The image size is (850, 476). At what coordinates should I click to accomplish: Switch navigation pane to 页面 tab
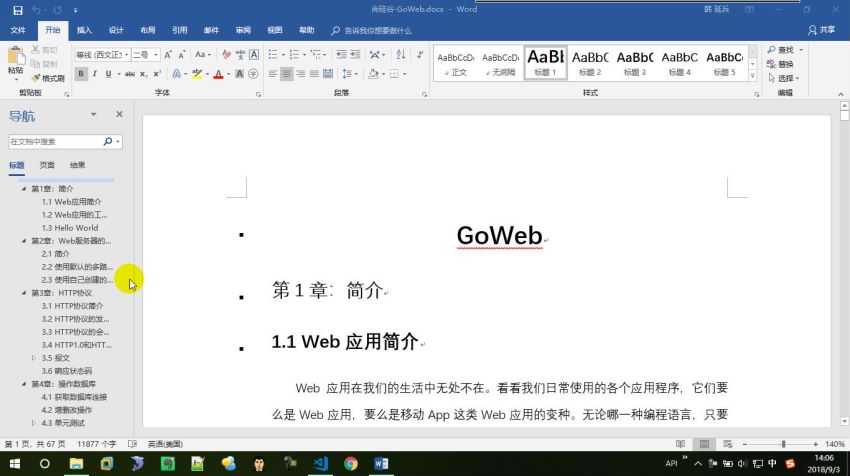coord(47,165)
